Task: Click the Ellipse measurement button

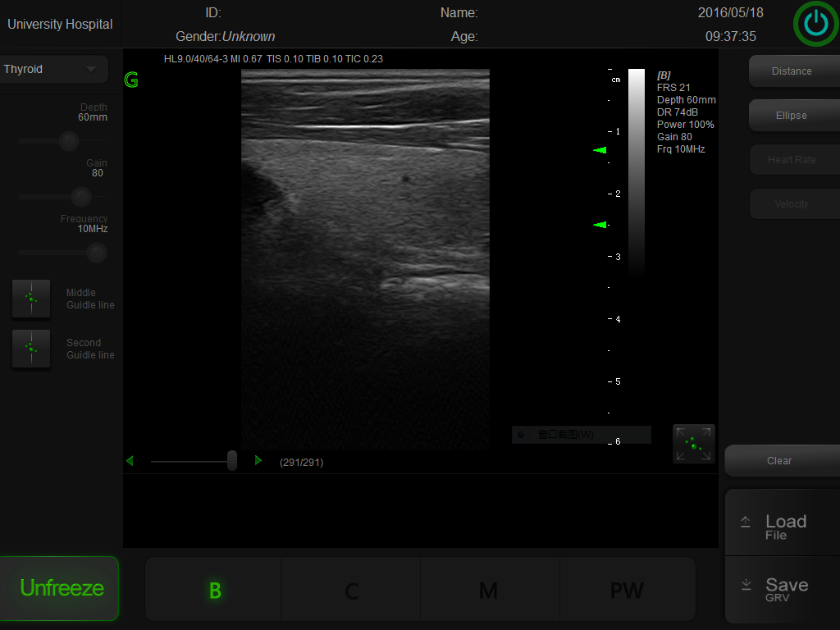Action: click(792, 116)
